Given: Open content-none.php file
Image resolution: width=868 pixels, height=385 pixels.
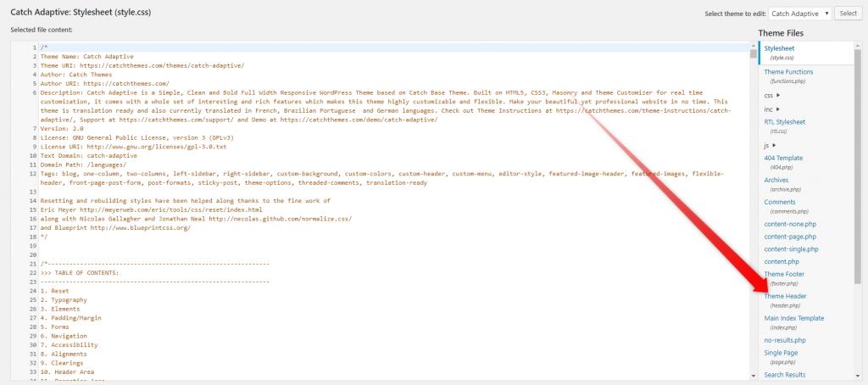Looking at the screenshot, I should pyautogui.click(x=790, y=224).
